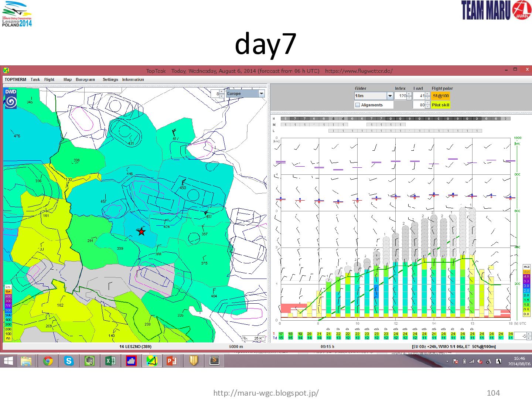Open the Settings menu

(110, 79)
